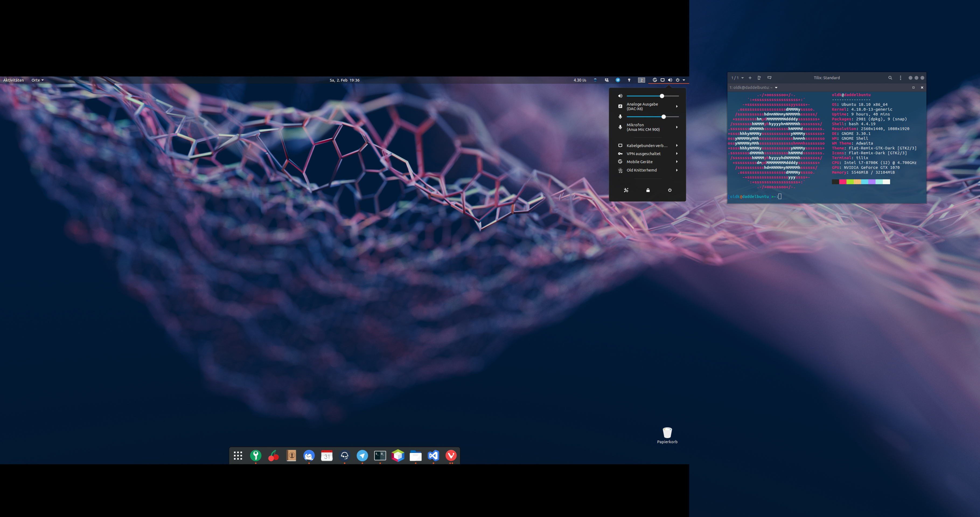Viewport: 980px width, 517px height.
Task: Click the 'OS: Ubuntu 18.10 x86_64' line
Action: pyautogui.click(x=859, y=104)
